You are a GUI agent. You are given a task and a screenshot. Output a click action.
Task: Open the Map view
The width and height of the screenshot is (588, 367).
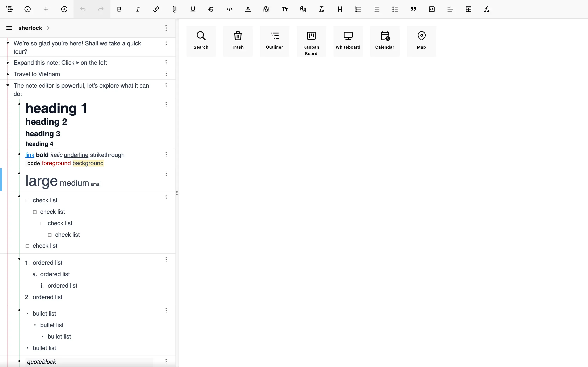click(x=421, y=41)
